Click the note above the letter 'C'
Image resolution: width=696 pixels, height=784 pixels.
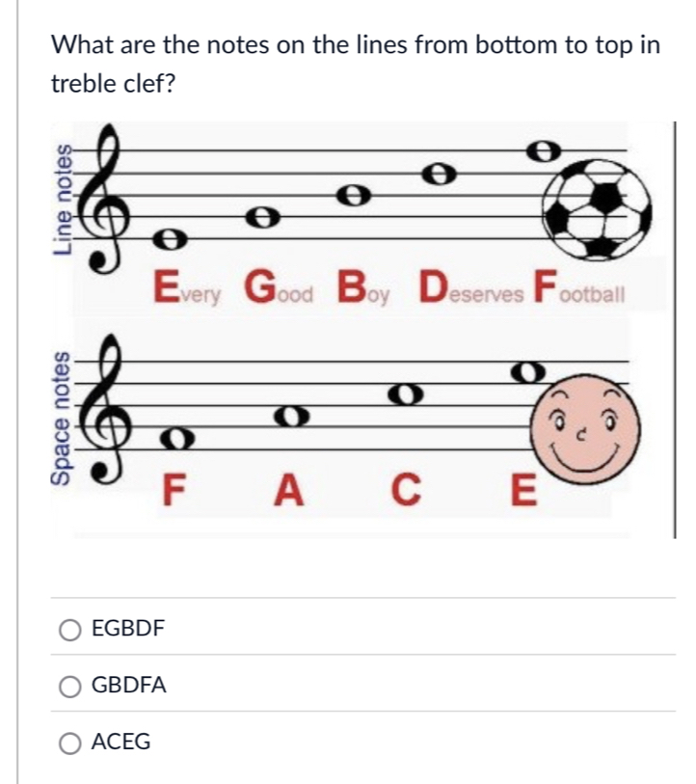click(x=405, y=392)
